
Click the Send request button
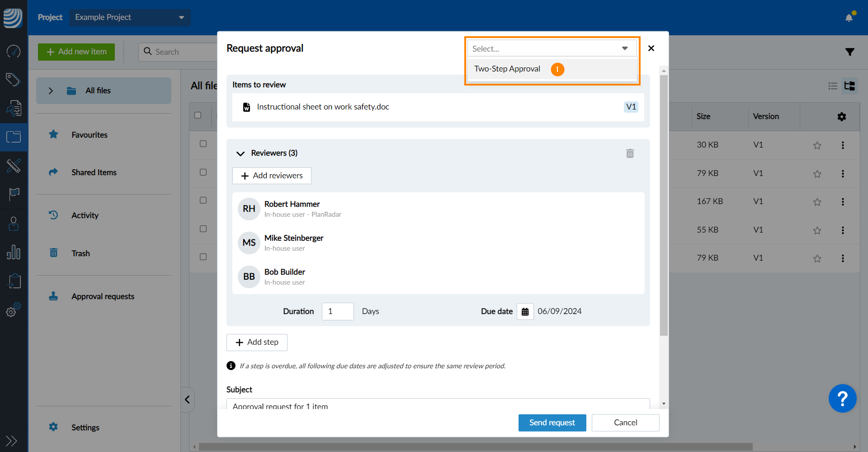(552, 423)
